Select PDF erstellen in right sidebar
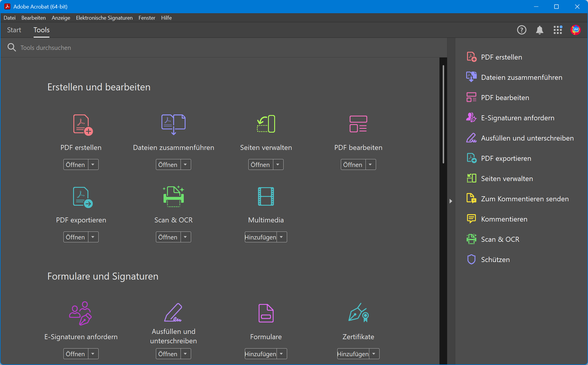The image size is (588, 365). [494, 57]
